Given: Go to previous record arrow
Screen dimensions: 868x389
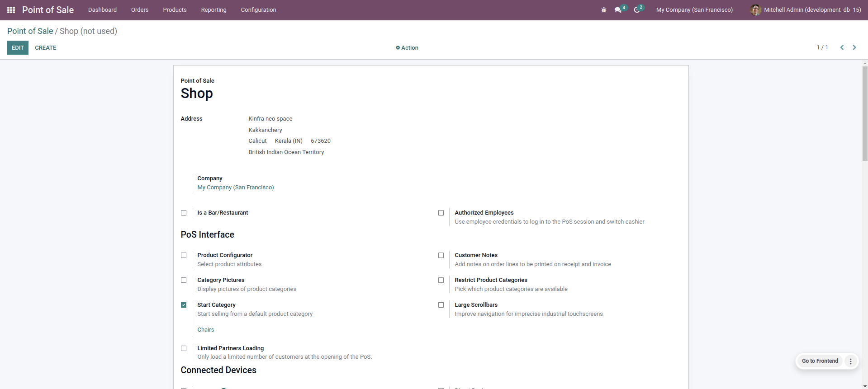Looking at the screenshot, I should 842,47.
